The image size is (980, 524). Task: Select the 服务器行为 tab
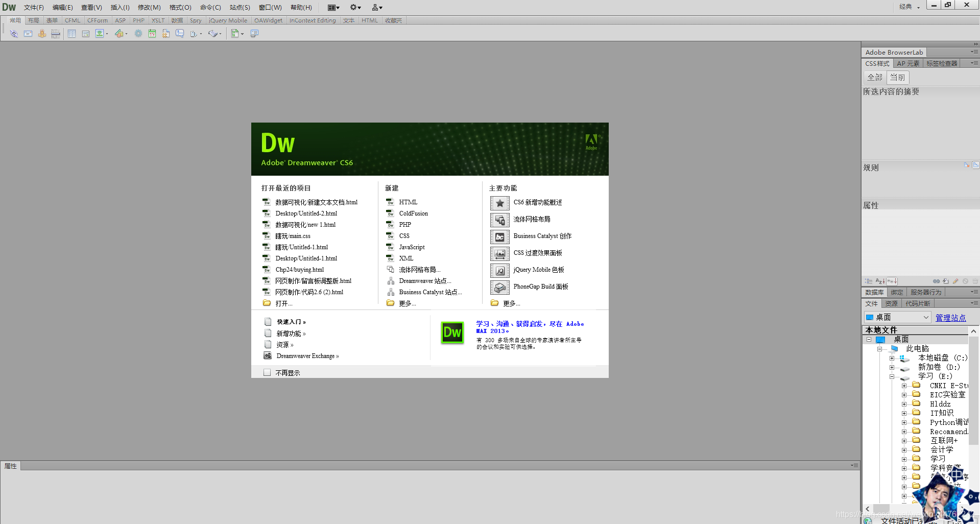(925, 292)
